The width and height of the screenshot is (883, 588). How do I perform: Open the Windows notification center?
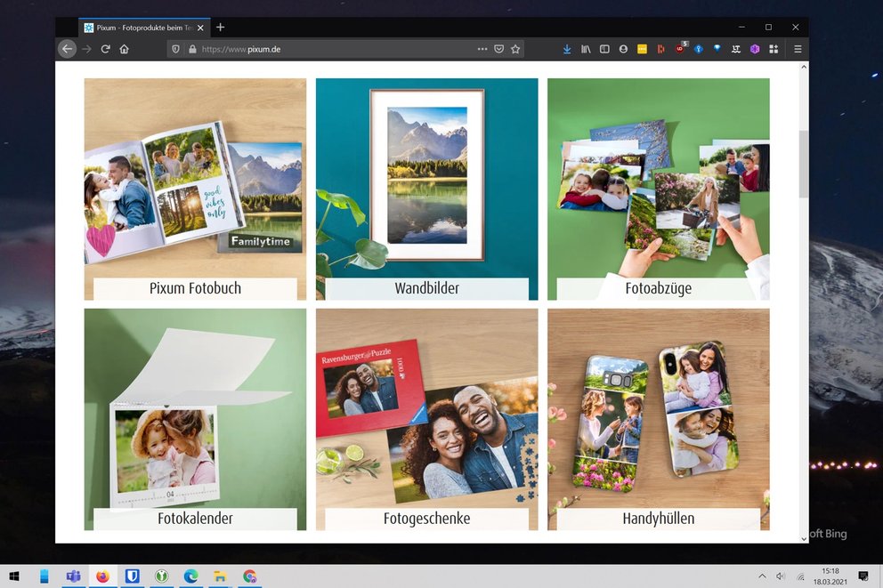[x=863, y=576]
